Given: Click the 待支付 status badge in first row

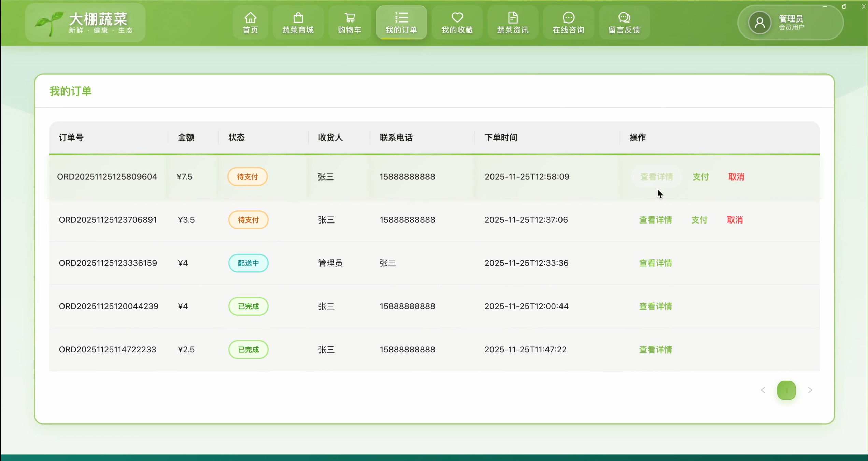Looking at the screenshot, I should click(247, 177).
